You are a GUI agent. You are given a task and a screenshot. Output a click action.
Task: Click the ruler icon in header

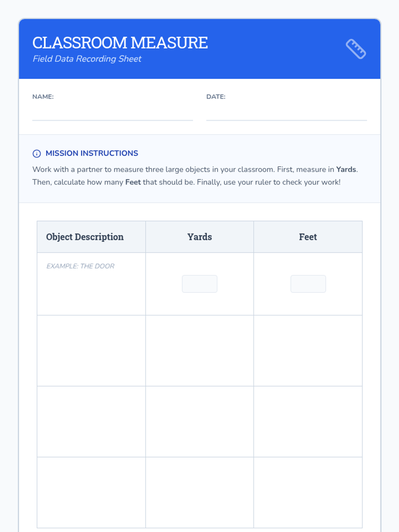pyautogui.click(x=356, y=49)
